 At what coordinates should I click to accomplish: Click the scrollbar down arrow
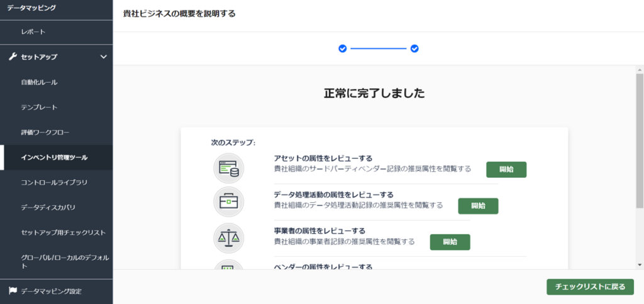pyautogui.click(x=640, y=264)
